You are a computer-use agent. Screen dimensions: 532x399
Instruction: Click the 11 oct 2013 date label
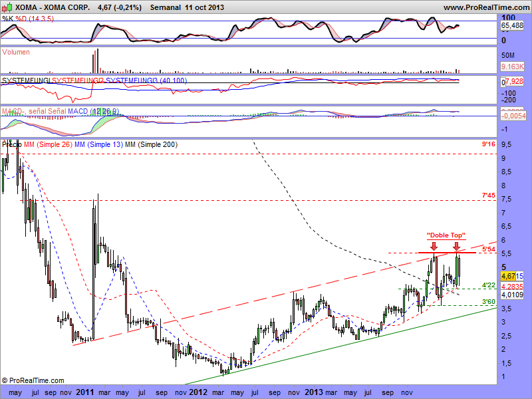205,7
